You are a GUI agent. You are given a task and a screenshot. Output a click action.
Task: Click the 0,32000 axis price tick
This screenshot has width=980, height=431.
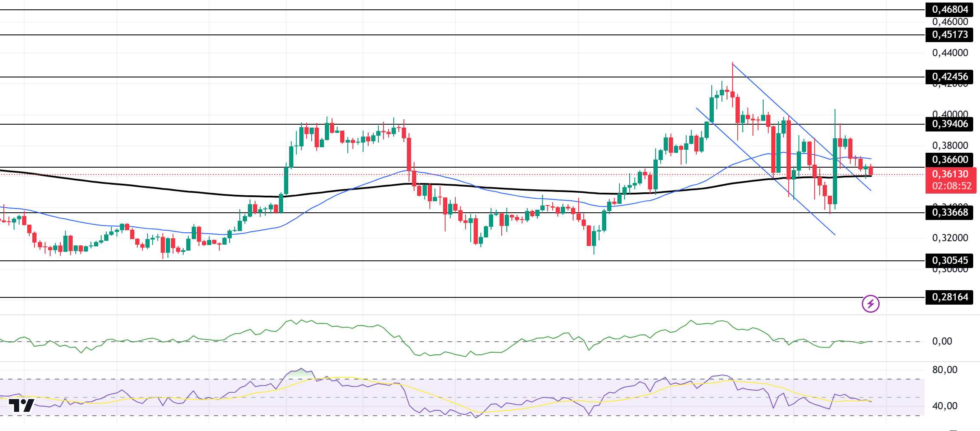click(x=950, y=238)
